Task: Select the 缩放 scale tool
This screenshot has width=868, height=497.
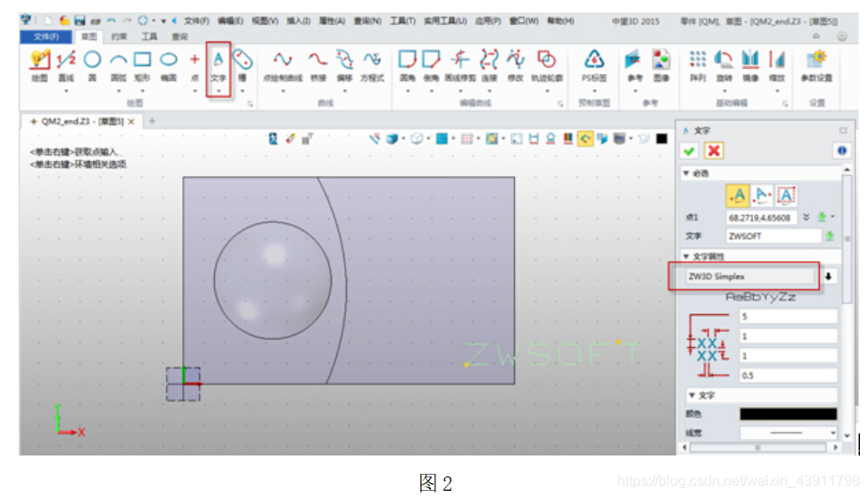Action: pyautogui.click(x=777, y=65)
